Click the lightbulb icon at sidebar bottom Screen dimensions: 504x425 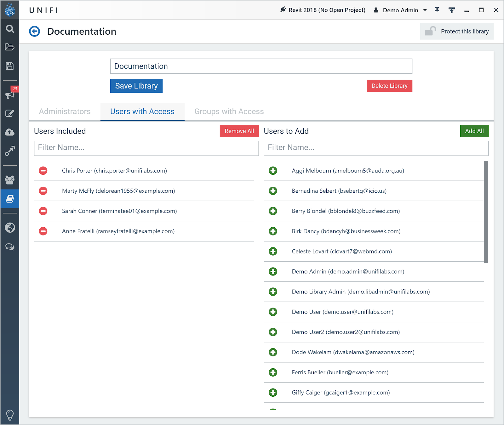[x=10, y=415]
